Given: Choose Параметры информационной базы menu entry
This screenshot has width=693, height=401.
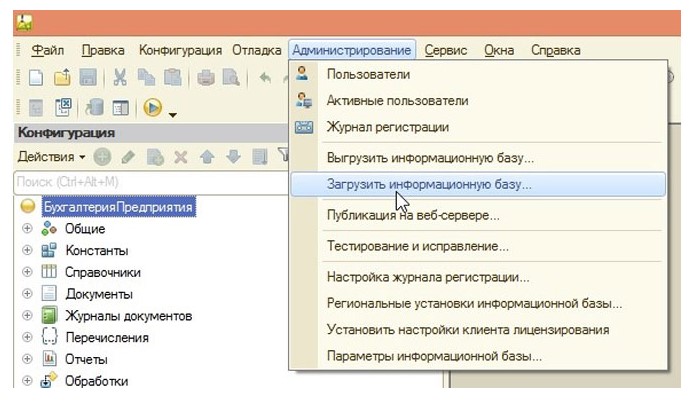Looking at the screenshot, I should pyautogui.click(x=478, y=356).
